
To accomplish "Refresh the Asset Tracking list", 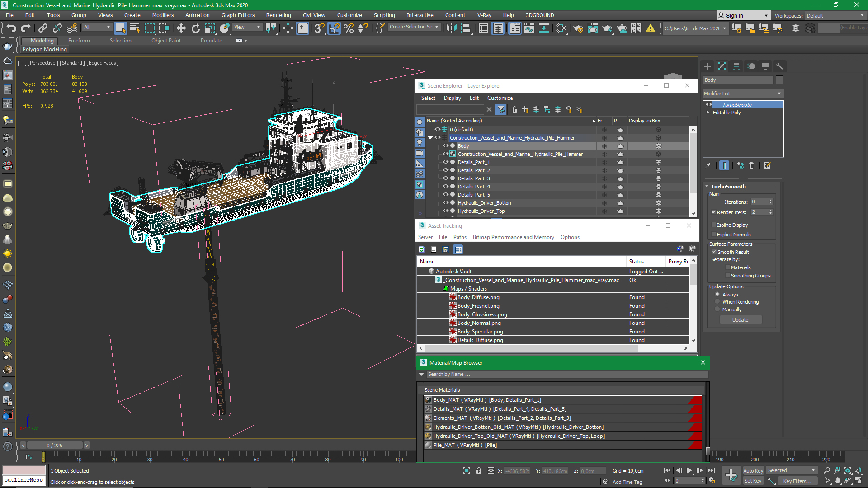I will (421, 249).
